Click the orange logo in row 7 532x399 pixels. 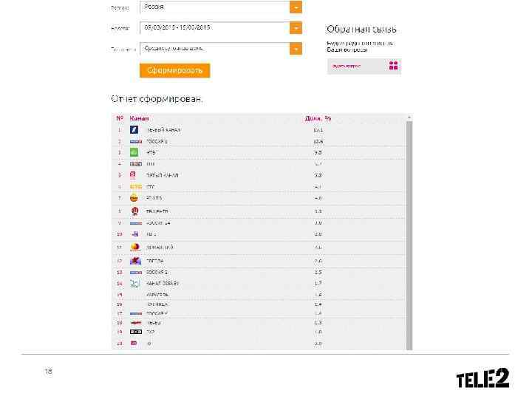[x=134, y=198]
